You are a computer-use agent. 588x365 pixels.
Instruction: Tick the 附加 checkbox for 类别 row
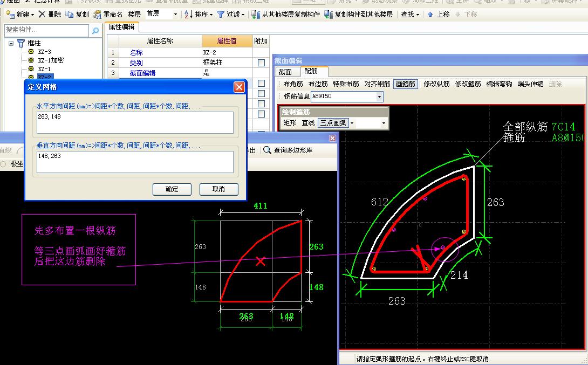pos(262,63)
